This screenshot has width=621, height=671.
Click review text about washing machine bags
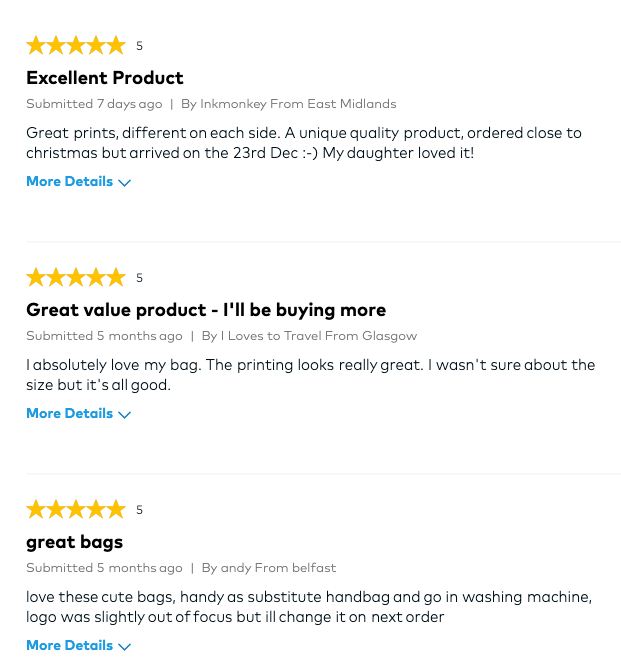coord(309,607)
